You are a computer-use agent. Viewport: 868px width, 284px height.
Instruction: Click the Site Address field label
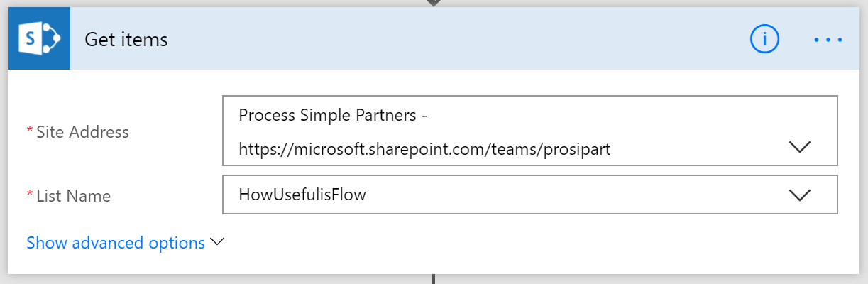(82, 131)
